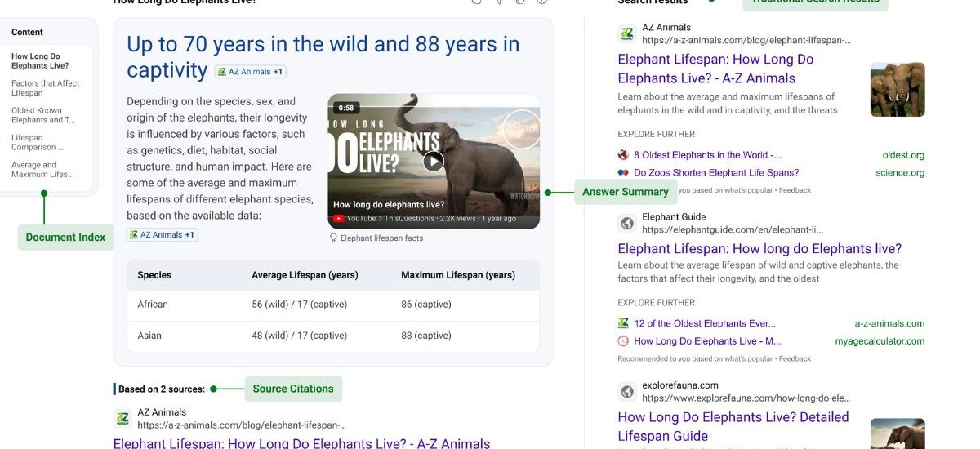Click the AZ Animals favicon in search results
The width and height of the screenshot is (980, 449).
pos(627,33)
